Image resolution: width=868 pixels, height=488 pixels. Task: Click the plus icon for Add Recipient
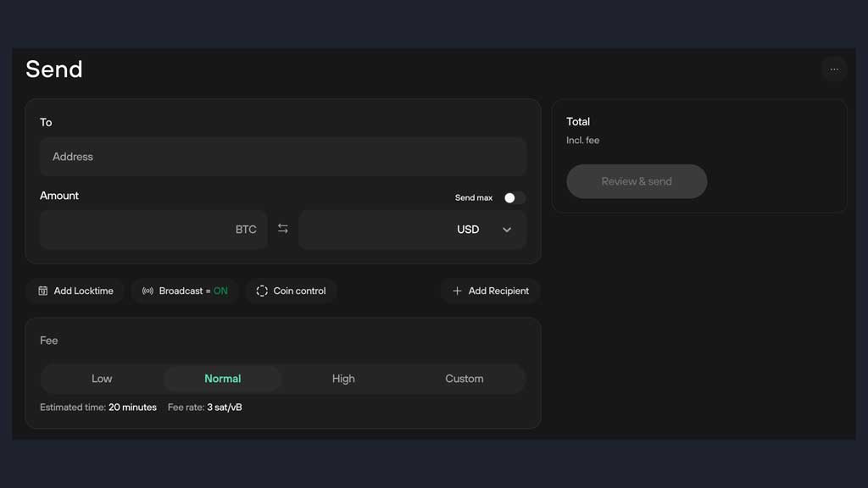click(x=457, y=291)
